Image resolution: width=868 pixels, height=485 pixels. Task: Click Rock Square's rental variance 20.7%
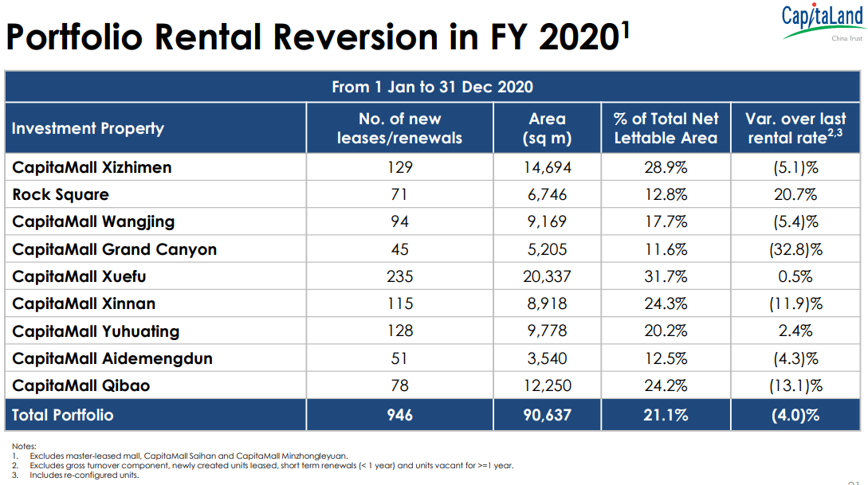click(795, 194)
